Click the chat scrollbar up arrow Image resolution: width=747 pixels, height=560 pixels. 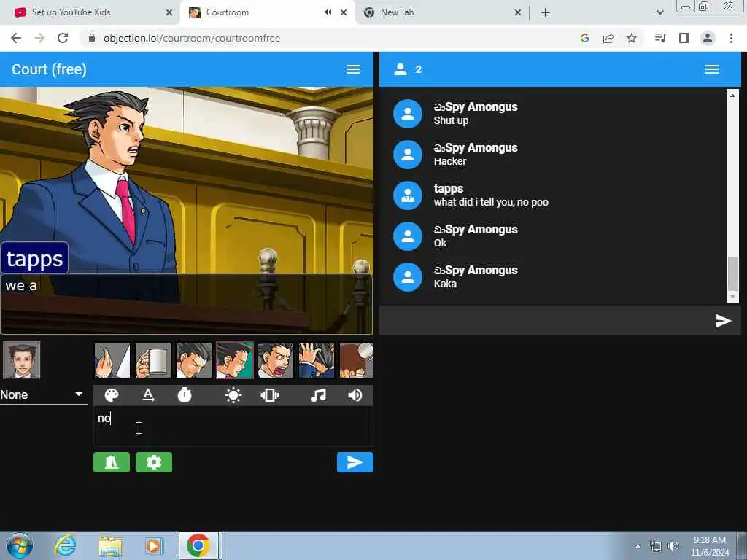click(732, 96)
